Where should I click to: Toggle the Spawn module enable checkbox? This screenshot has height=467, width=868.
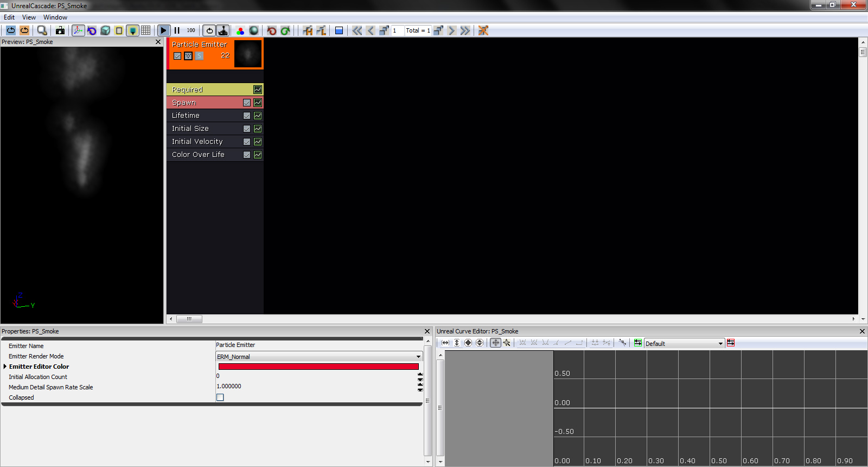tap(247, 103)
